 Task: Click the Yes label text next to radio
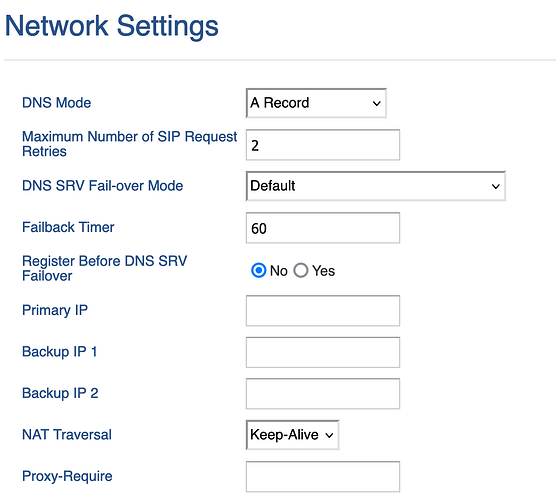pyautogui.click(x=323, y=271)
